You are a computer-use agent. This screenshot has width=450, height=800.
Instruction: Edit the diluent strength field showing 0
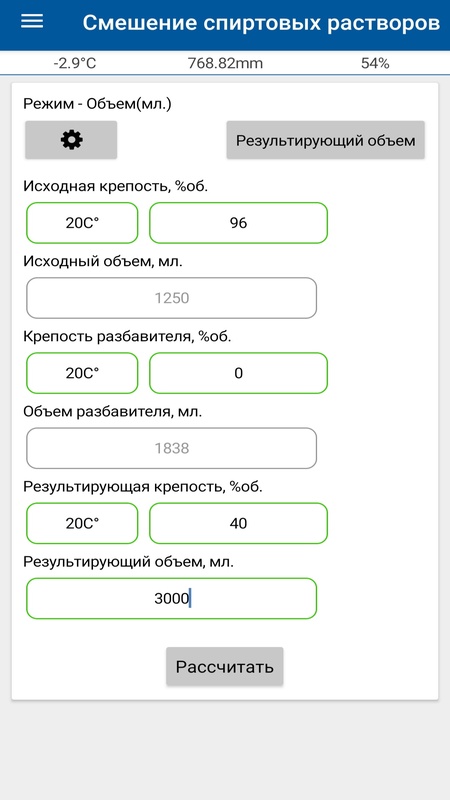[x=238, y=373]
